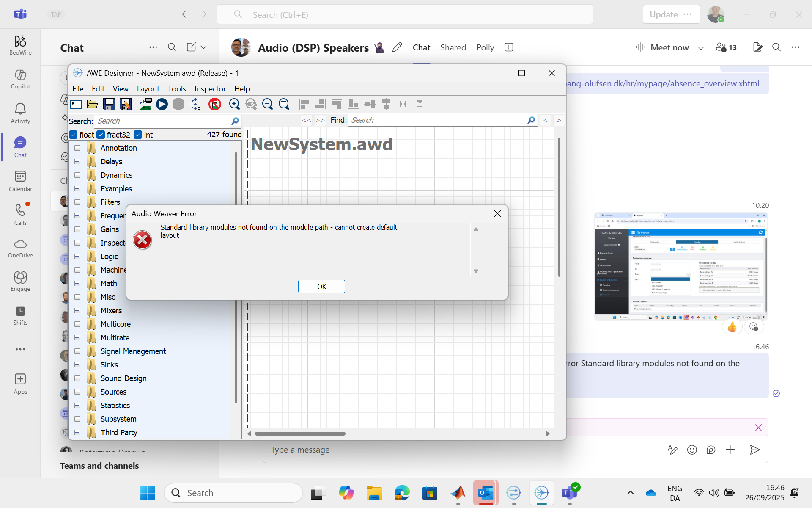Click the Change target board icon
812x508 pixels.
145,104
